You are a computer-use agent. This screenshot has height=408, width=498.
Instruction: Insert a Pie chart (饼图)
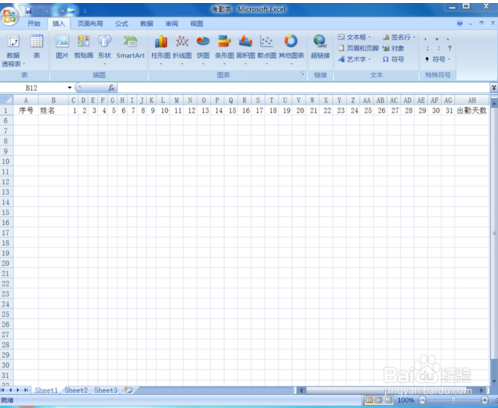coord(203,49)
